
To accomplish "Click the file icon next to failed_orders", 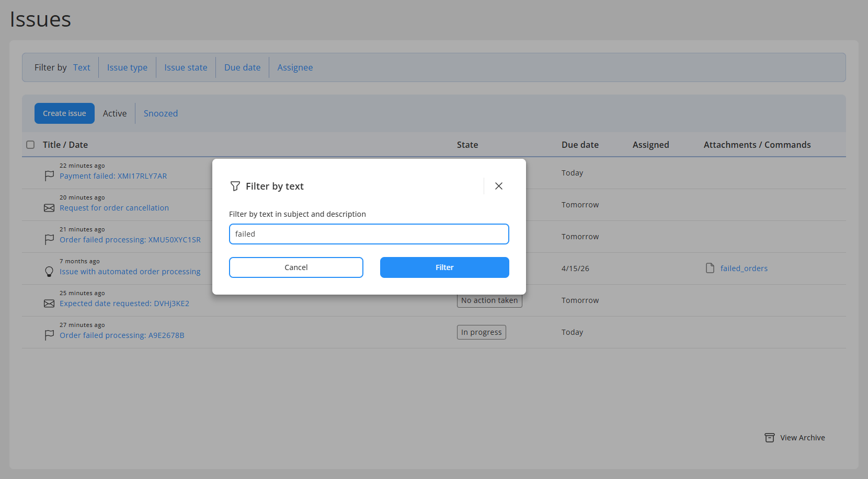I will coord(710,268).
